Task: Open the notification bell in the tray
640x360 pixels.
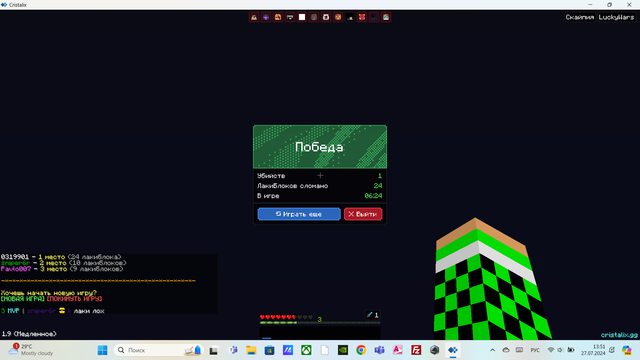Action: (x=612, y=350)
